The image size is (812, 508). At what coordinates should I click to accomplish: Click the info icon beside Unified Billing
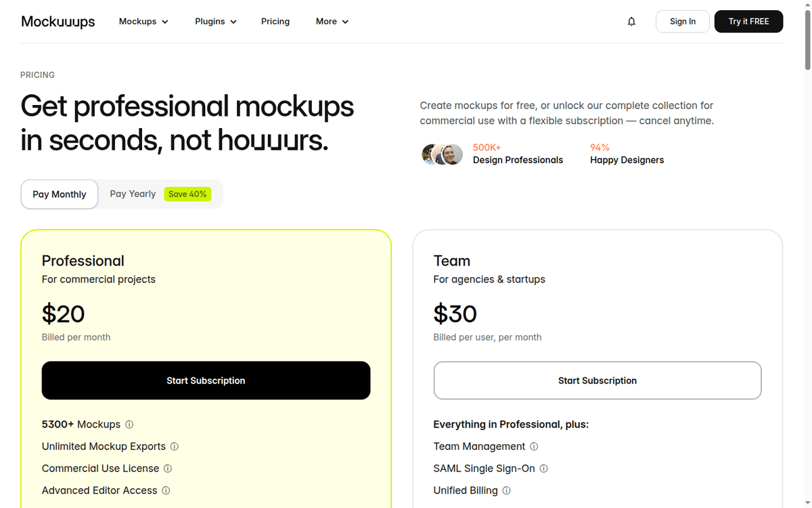point(506,490)
